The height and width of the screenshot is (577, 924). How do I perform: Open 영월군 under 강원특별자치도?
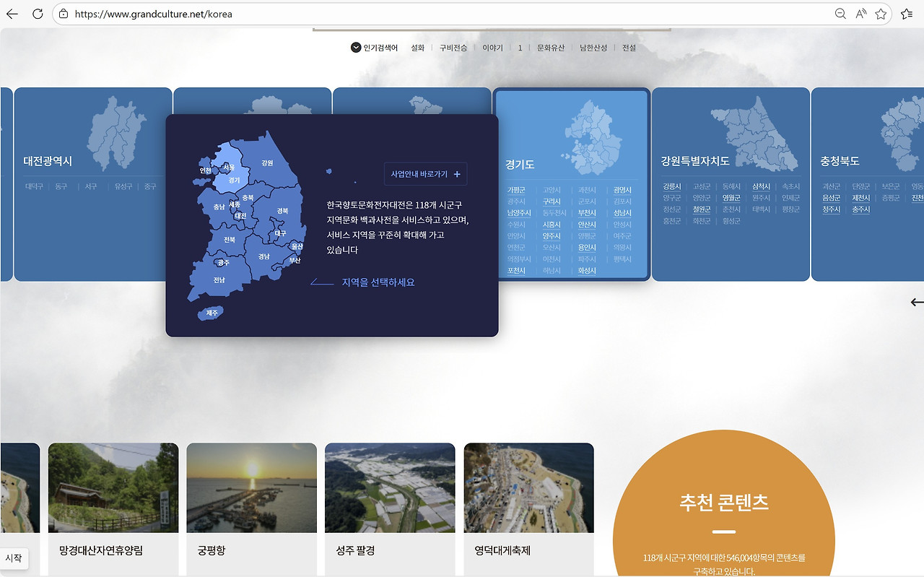tap(731, 198)
